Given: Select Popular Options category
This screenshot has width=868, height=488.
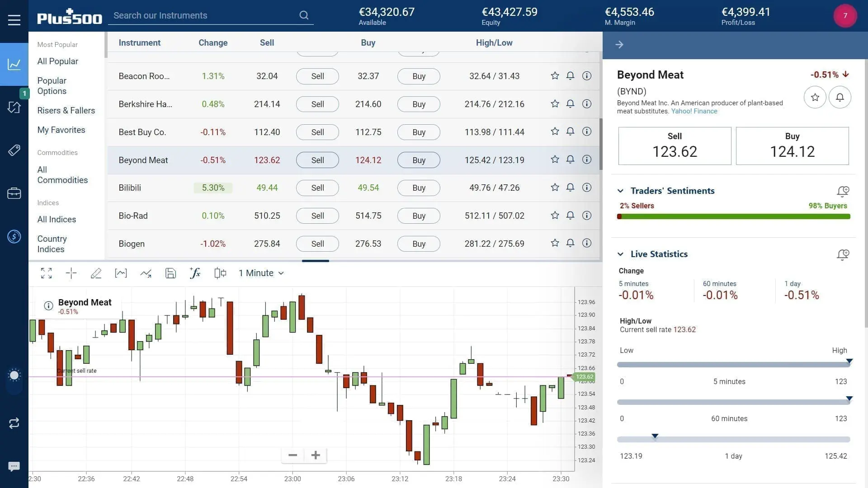Looking at the screenshot, I should click(x=52, y=86).
